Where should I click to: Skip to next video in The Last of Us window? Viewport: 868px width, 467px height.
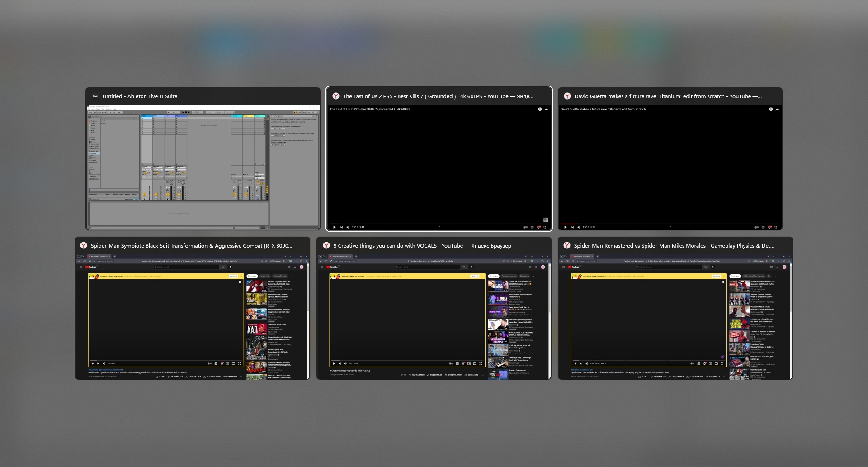[341, 227]
